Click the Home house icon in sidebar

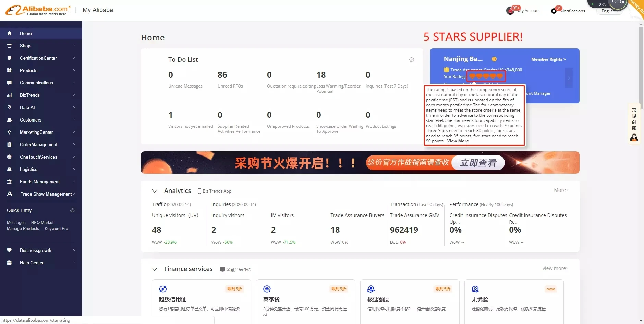coord(9,33)
